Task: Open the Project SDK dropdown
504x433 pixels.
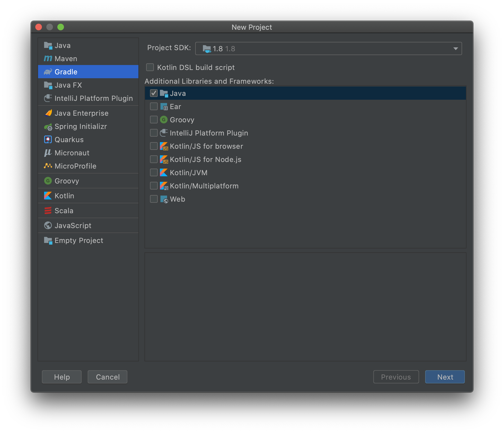Action: click(328, 48)
